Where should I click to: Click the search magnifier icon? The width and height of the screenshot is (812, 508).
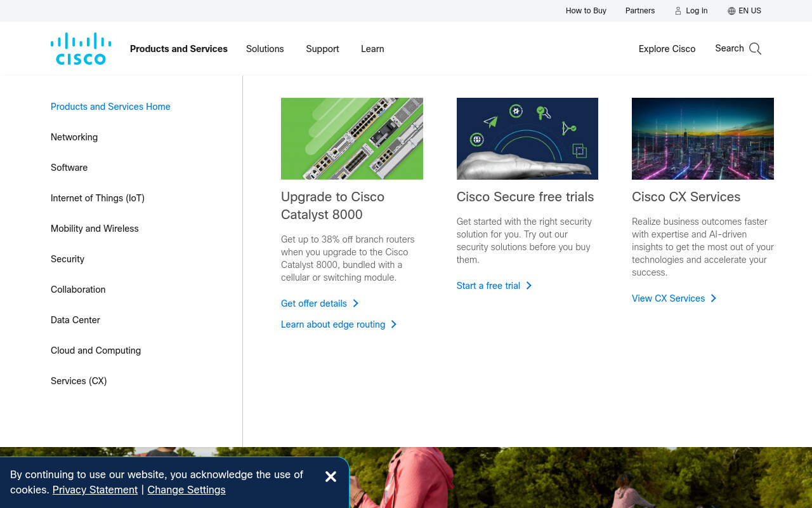coord(755,49)
